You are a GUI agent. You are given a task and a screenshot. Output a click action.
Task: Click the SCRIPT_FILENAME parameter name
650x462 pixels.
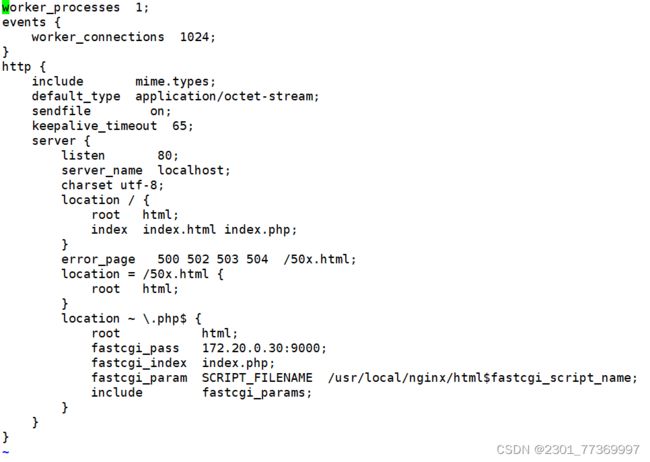coord(257,378)
